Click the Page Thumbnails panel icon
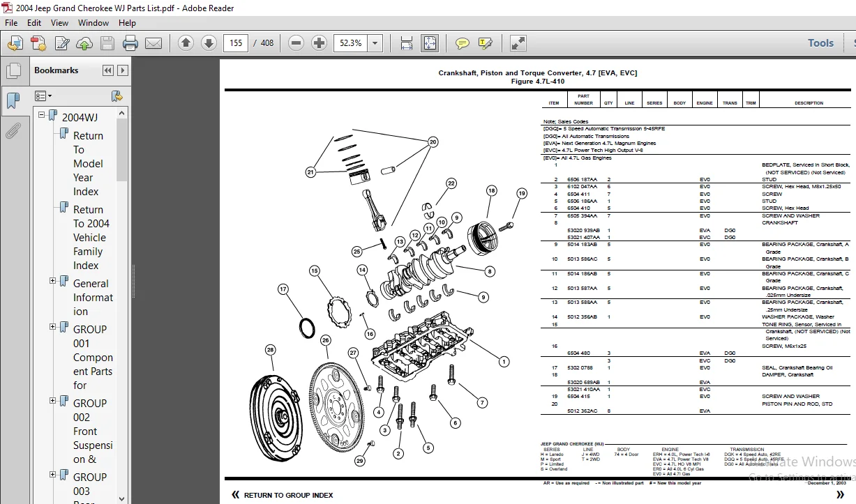The image size is (856, 504). click(x=13, y=70)
